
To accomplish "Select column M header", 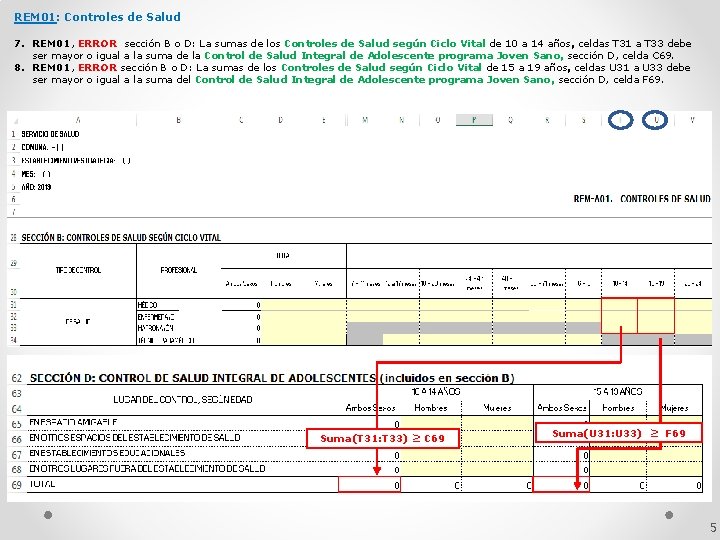I will [365, 120].
